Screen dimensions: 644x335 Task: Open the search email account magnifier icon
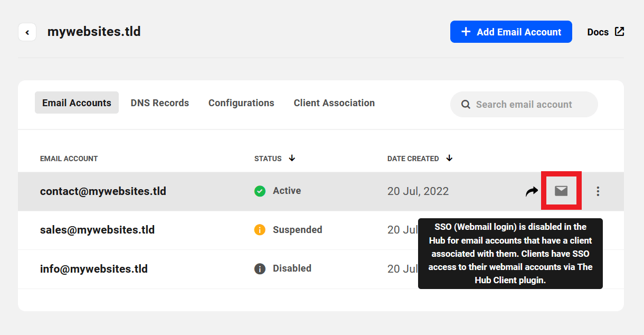point(466,104)
